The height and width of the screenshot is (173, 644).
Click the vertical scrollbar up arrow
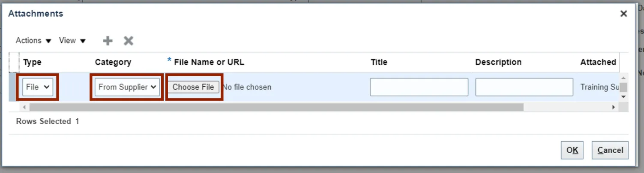[x=624, y=78]
